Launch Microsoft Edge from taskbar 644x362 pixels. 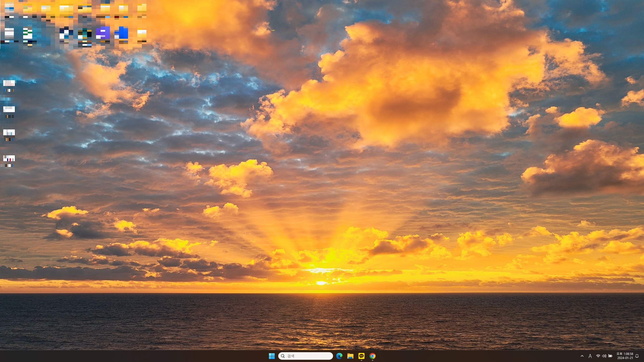(339, 356)
